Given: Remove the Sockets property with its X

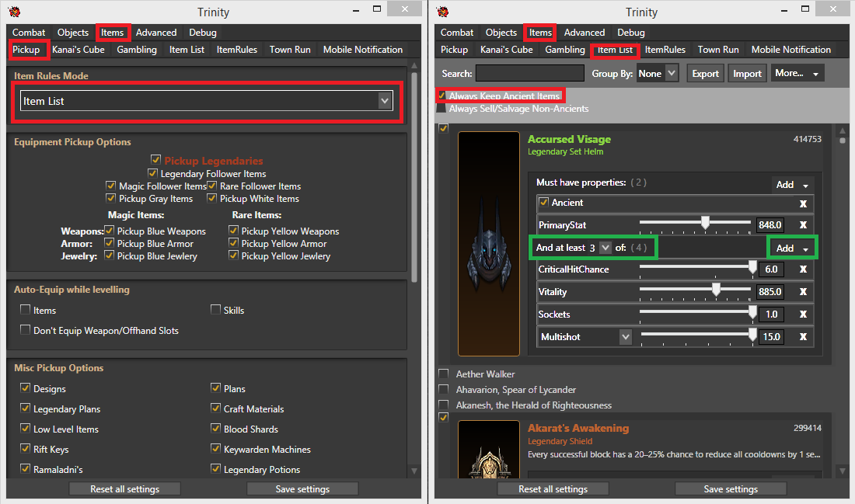Looking at the screenshot, I should coord(803,315).
